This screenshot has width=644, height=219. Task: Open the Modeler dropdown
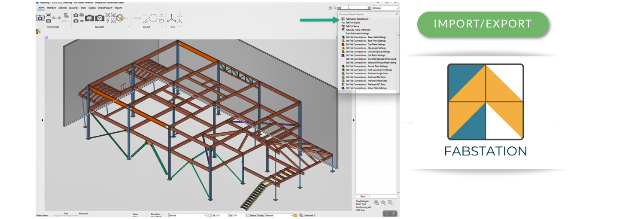(385, 8)
